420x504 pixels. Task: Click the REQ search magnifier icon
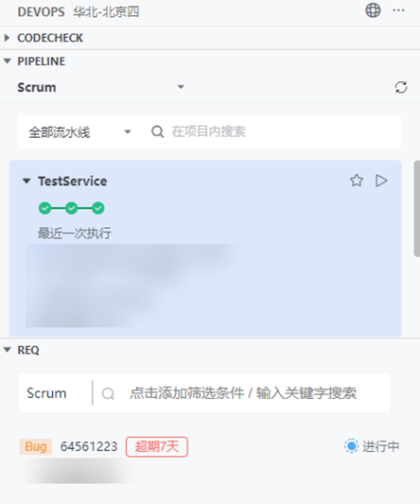108,393
